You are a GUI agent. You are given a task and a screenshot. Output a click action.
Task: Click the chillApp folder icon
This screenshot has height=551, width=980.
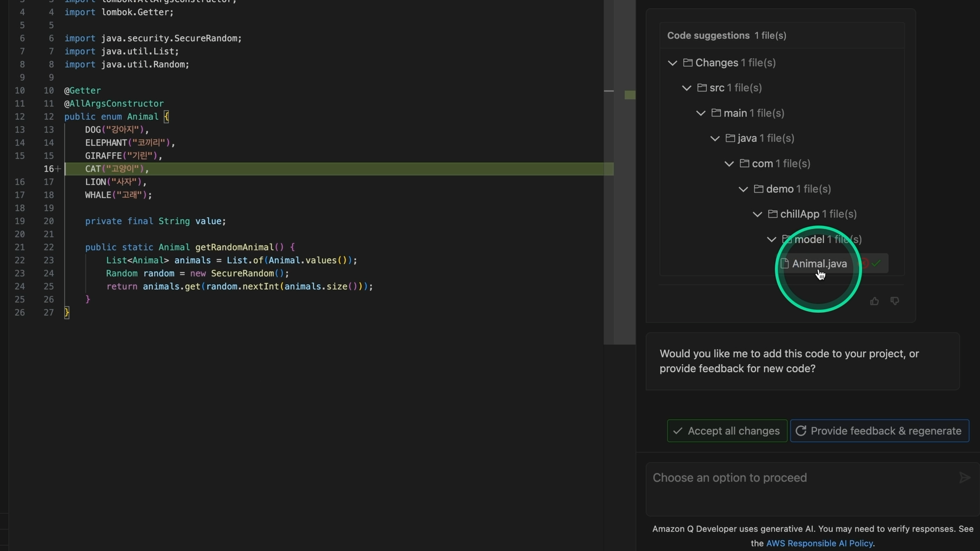click(773, 214)
